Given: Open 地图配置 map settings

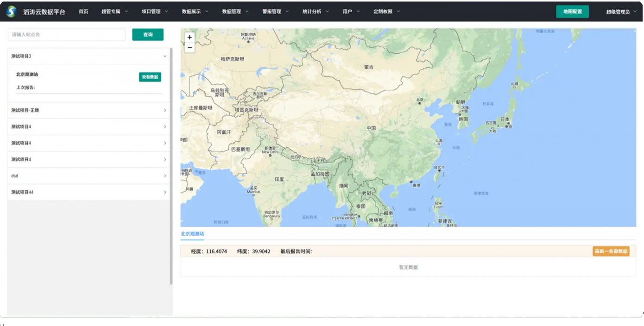Looking at the screenshot, I should coord(572,12).
